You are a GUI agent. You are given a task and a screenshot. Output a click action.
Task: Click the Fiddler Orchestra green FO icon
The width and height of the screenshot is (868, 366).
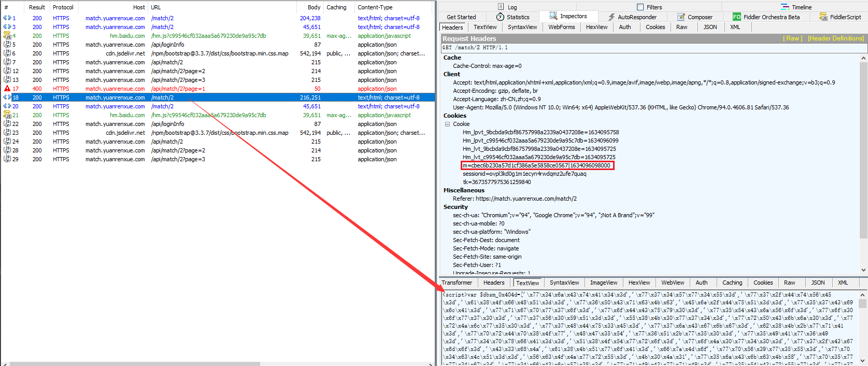coord(736,17)
